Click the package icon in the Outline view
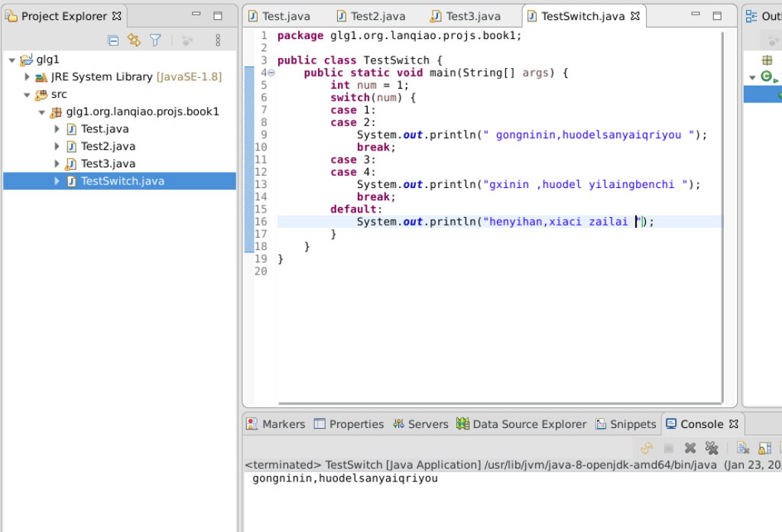Screen dimensions: 782x532 [x=767, y=60]
